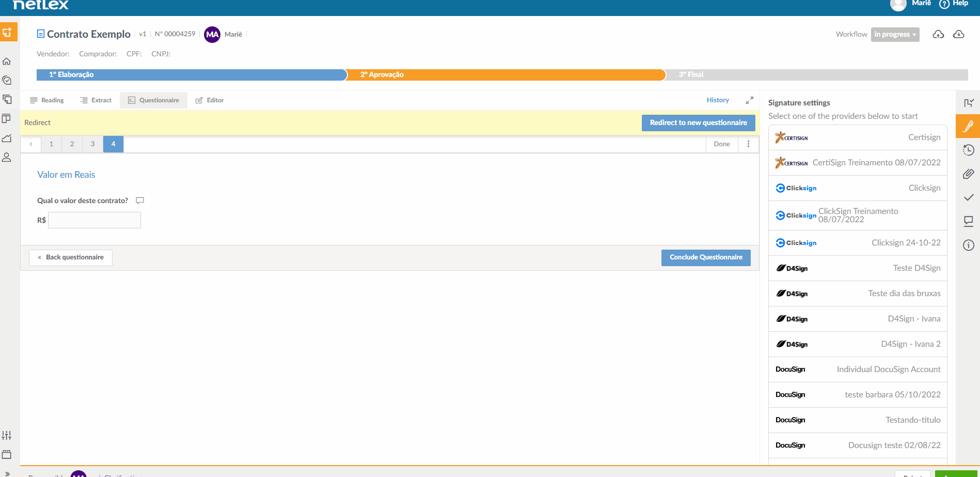Click the cloud upload icon
This screenshot has width=980, height=477.
coord(938,34)
